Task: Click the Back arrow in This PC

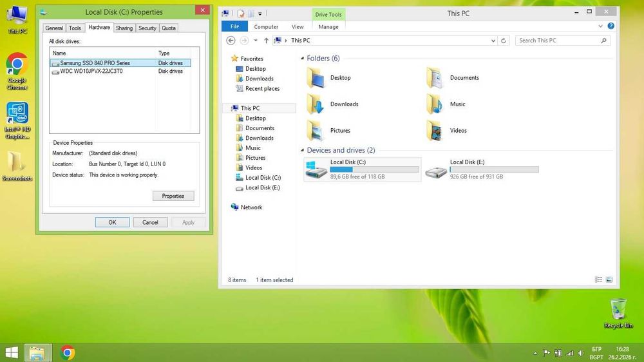Action: pos(231,41)
